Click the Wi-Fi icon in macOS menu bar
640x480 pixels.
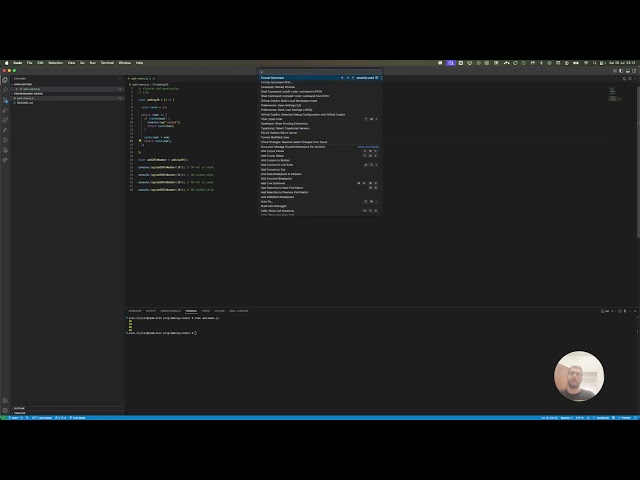pyautogui.click(x=586, y=63)
